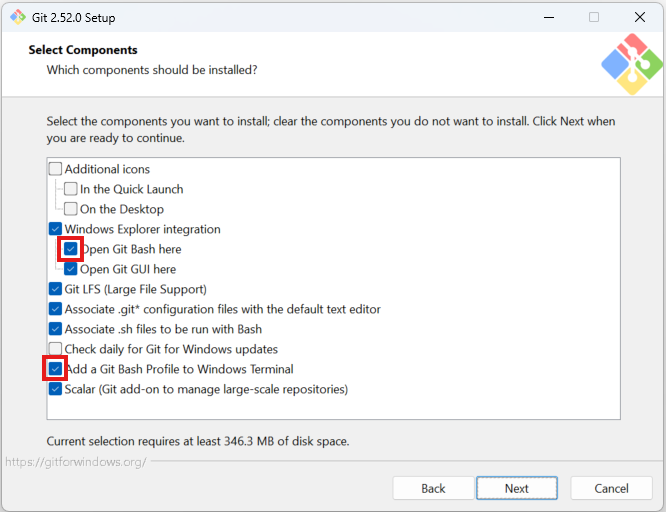Minimize the Git Setup window
Viewport: 666px width, 512px height.
coord(548,17)
